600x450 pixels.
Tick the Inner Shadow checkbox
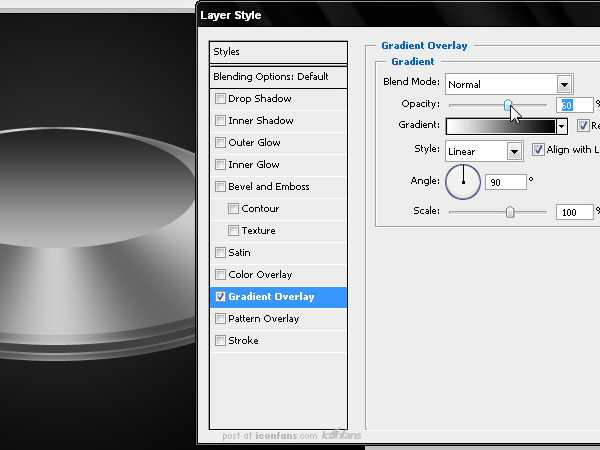coord(220,121)
